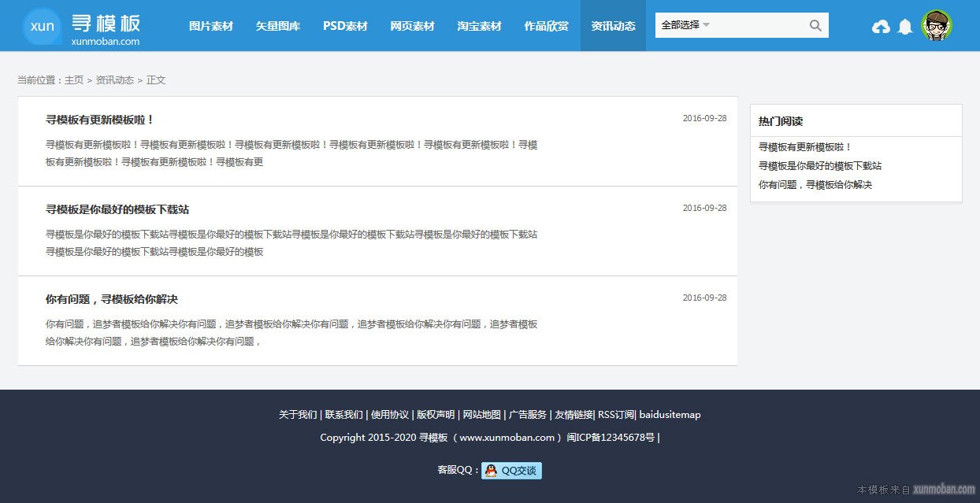Go to PSD素材 section
This screenshot has height=503, width=980.
click(x=345, y=26)
